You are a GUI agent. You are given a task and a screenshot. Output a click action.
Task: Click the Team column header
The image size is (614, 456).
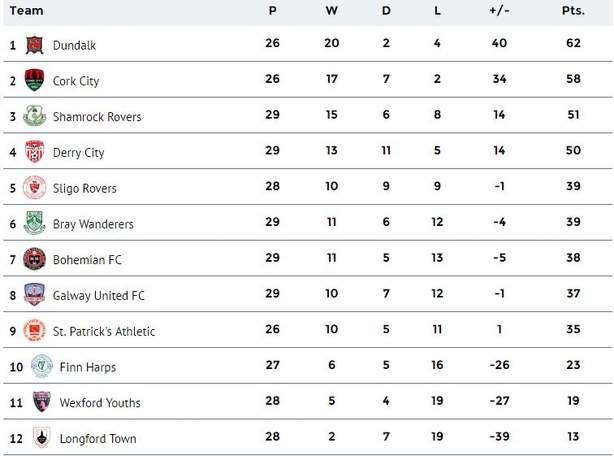coord(27,11)
